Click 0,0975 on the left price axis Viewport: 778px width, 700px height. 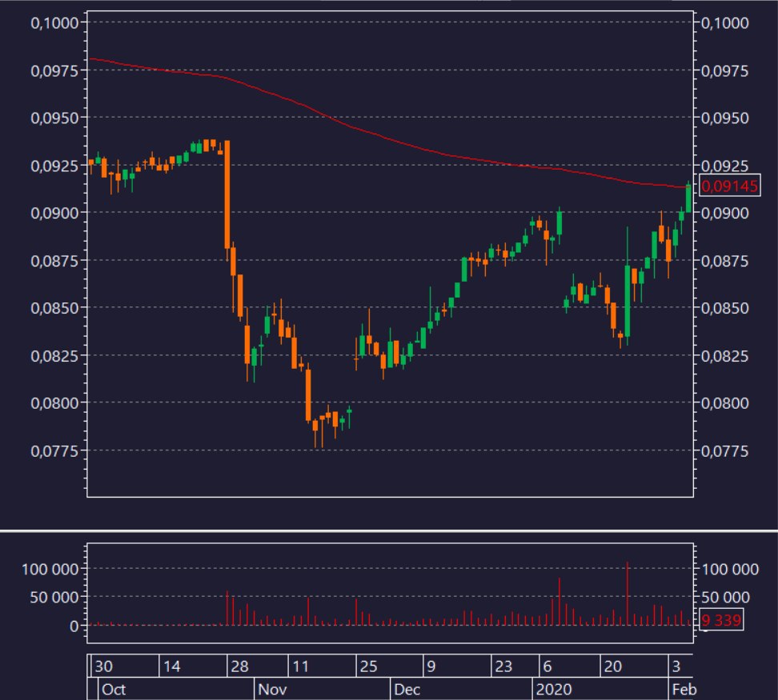click(54, 71)
